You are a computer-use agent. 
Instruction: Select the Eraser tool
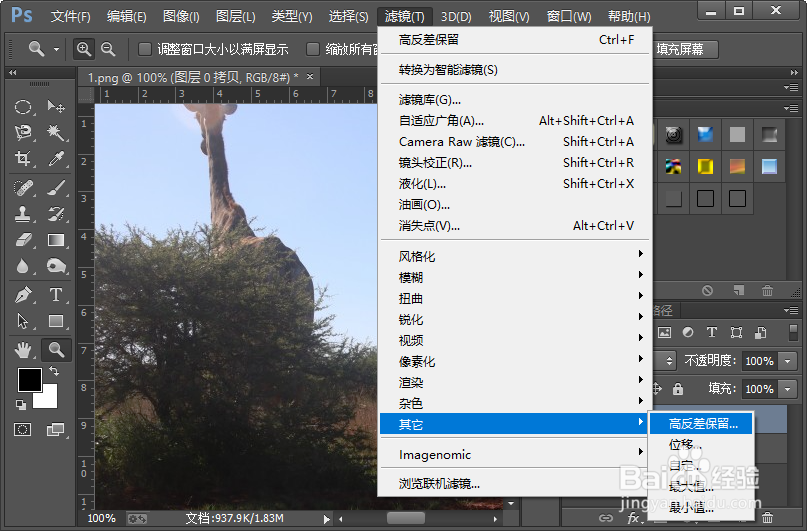pos(23,240)
